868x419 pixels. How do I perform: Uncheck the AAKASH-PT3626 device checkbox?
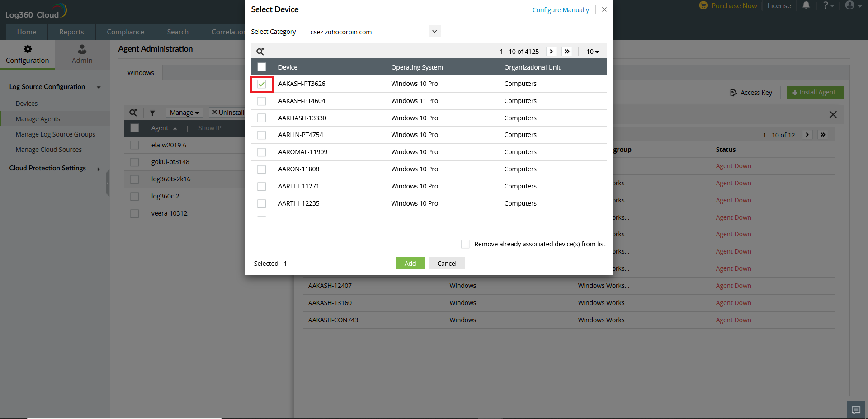tap(262, 84)
